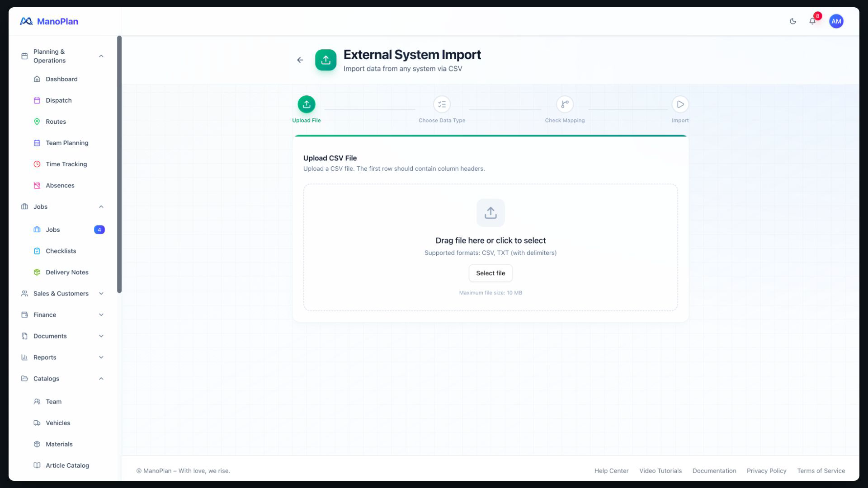Open the AM user avatar menu
This screenshot has width=868, height=488.
(x=836, y=21)
